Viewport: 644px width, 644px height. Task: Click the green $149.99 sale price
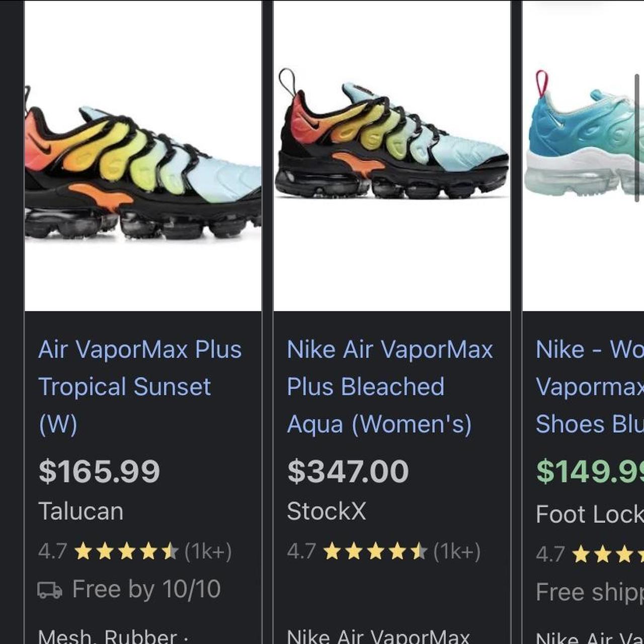click(x=590, y=471)
